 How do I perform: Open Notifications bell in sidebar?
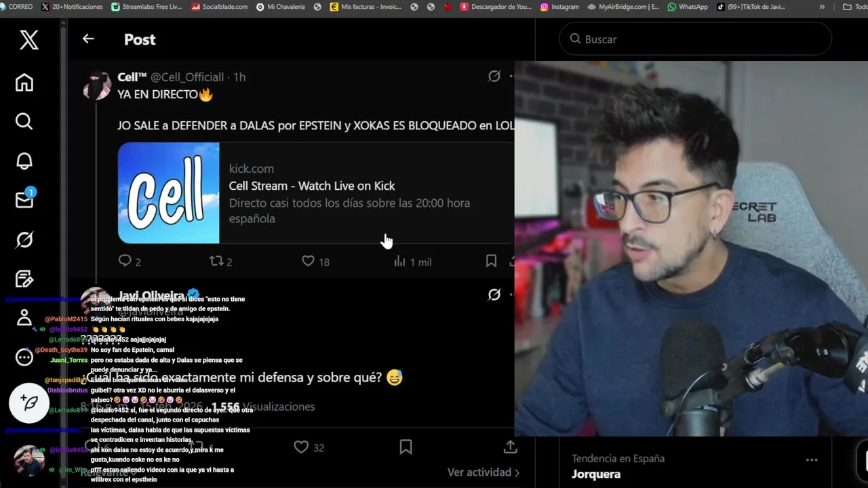click(24, 161)
